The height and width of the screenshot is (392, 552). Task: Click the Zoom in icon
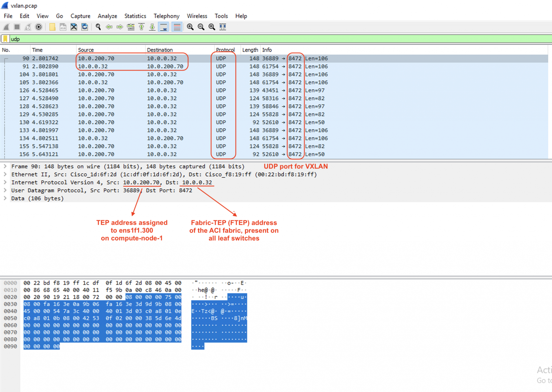tap(190, 27)
